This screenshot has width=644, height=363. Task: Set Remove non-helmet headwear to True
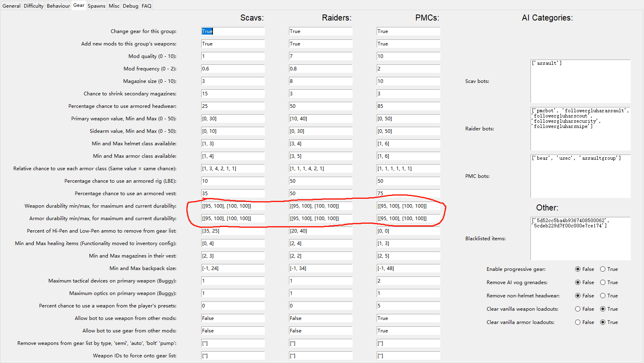point(603,296)
